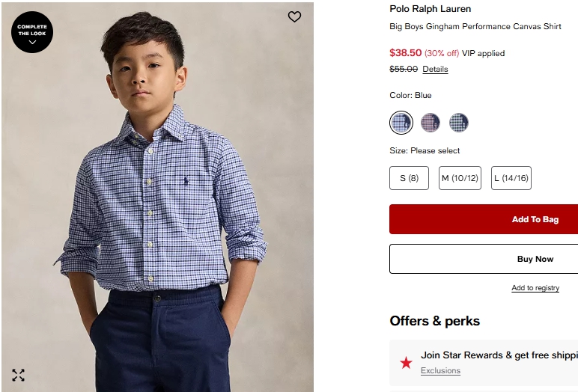Select size M (10/12)
The height and width of the screenshot is (392, 578).
click(460, 178)
